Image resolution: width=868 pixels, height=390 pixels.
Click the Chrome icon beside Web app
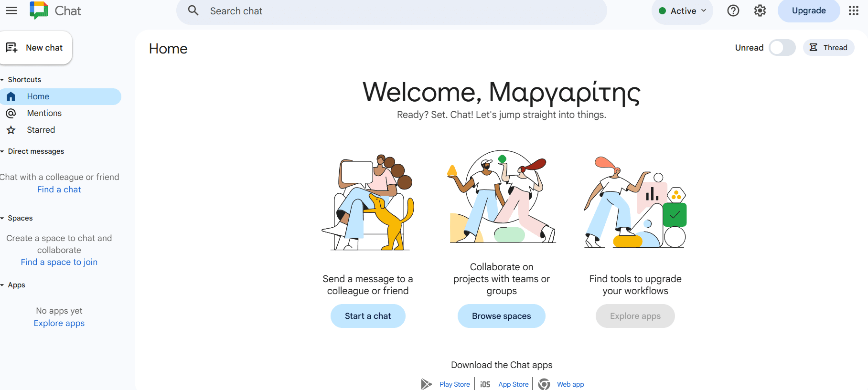pos(544,384)
